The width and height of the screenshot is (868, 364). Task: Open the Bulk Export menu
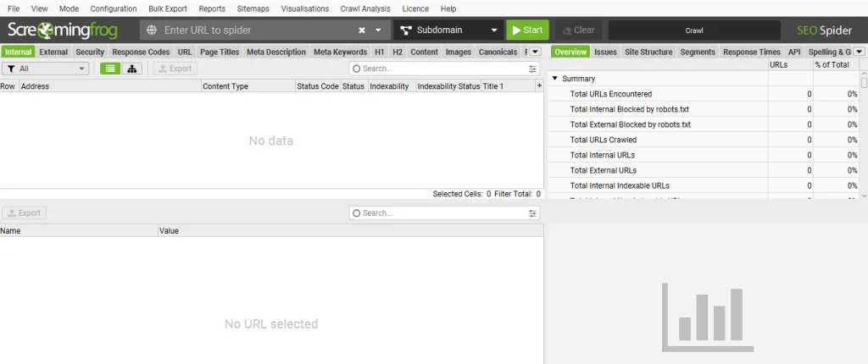167,8
